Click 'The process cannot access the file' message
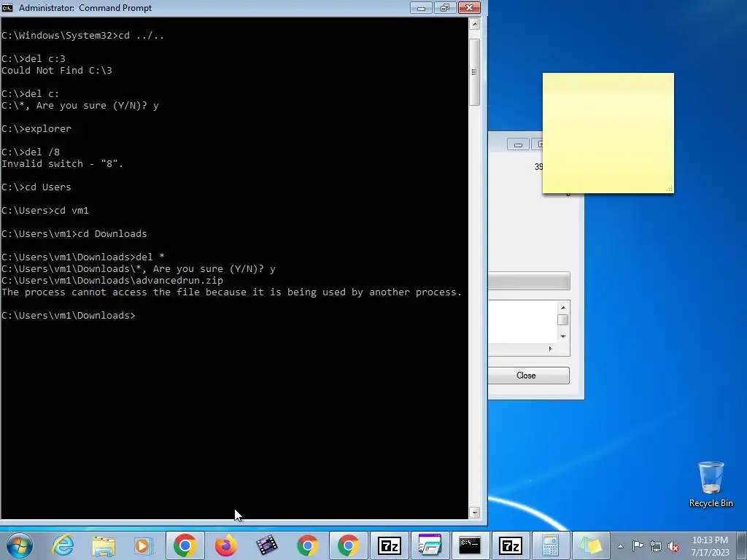Image resolution: width=747 pixels, height=560 pixels. pos(231,292)
